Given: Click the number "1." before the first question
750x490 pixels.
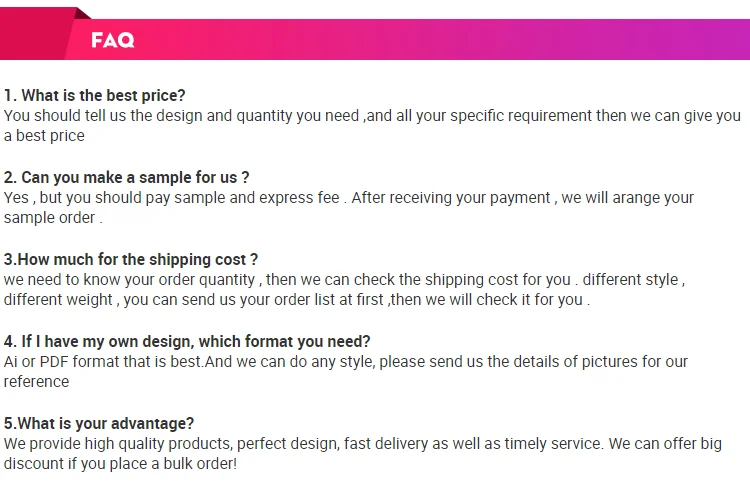Looking at the screenshot, I should point(10,96).
